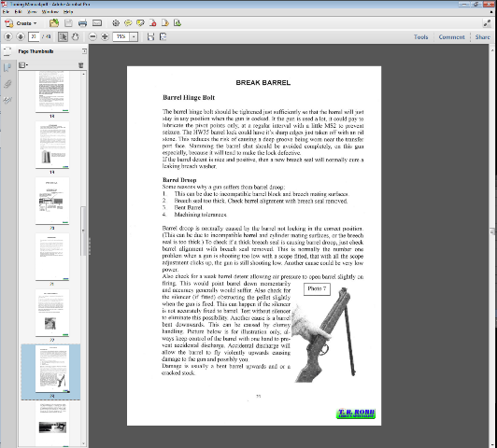Open the Attachments paperclip panel icon
The height and width of the screenshot is (448, 497).
(7, 84)
